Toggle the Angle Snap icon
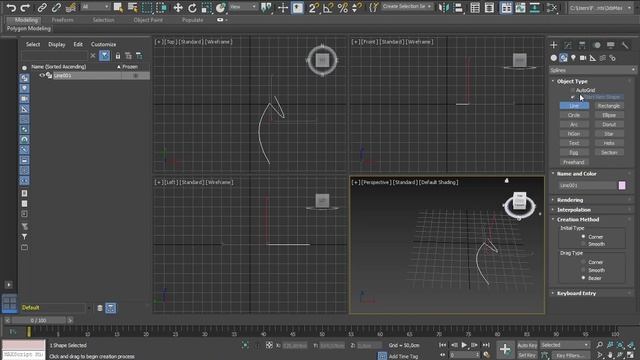 tap(328, 7)
